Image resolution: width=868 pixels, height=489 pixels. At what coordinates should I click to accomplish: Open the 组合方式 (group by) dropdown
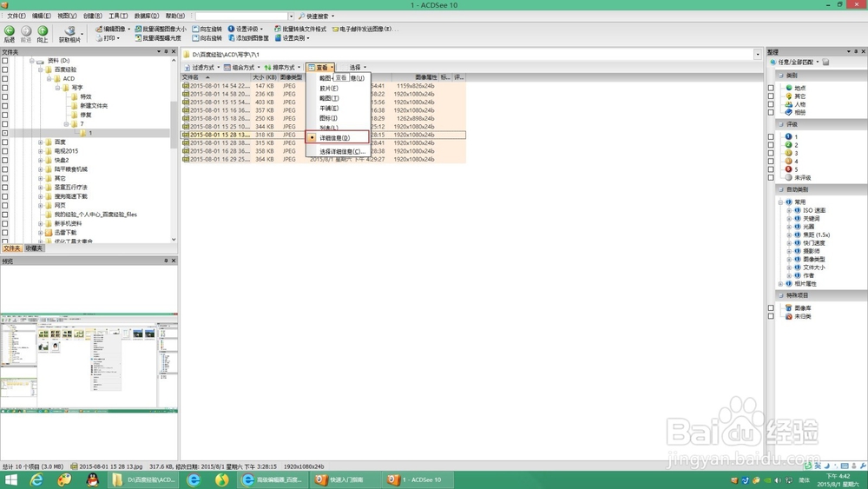click(242, 68)
